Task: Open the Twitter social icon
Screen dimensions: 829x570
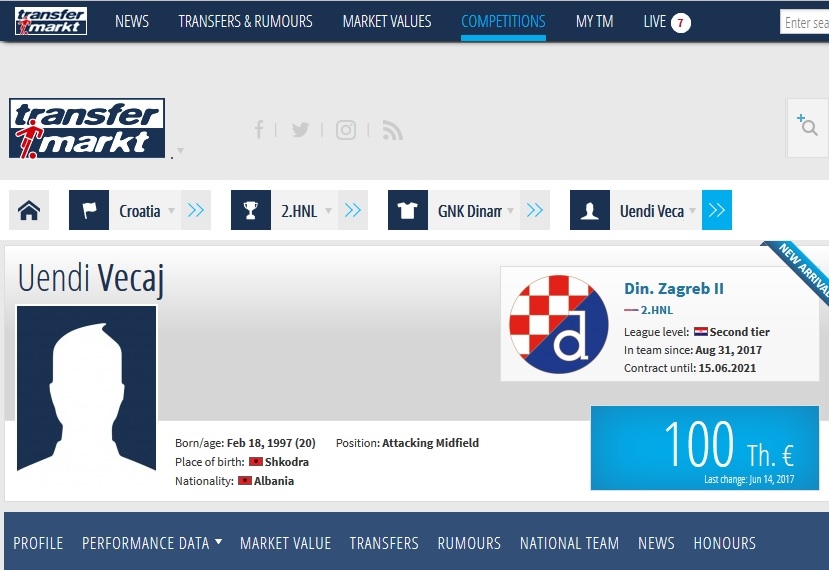Action: [300, 130]
